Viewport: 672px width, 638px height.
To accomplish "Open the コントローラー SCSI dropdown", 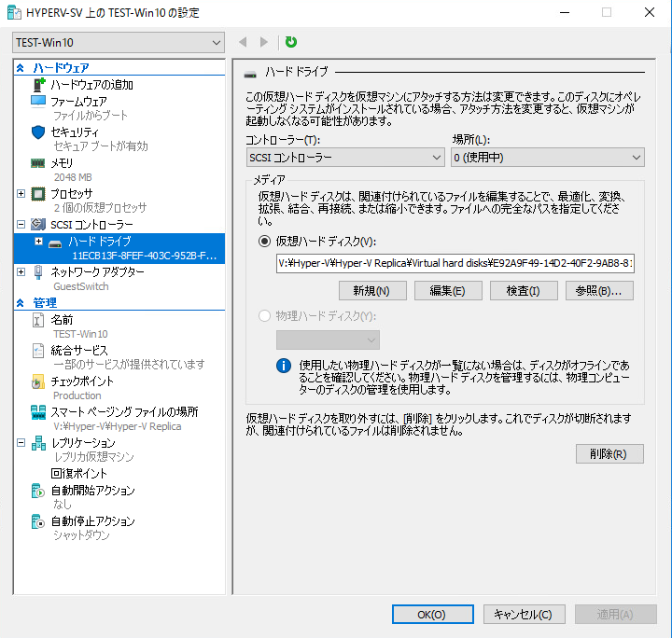I will [x=345, y=158].
